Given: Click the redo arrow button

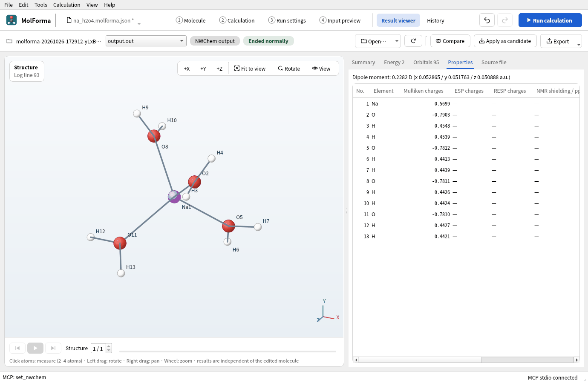Looking at the screenshot, I should tap(505, 20).
